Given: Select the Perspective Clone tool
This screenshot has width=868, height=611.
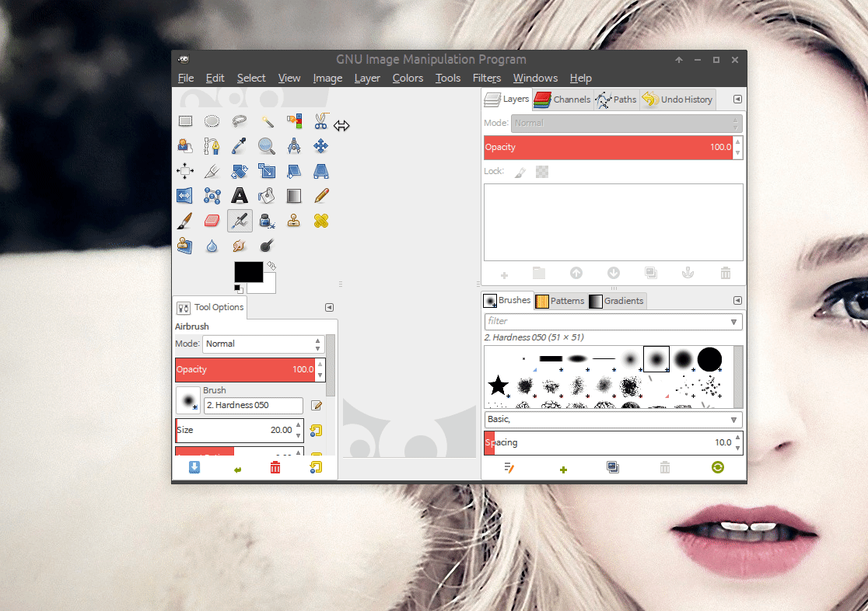Looking at the screenshot, I should point(185,246).
